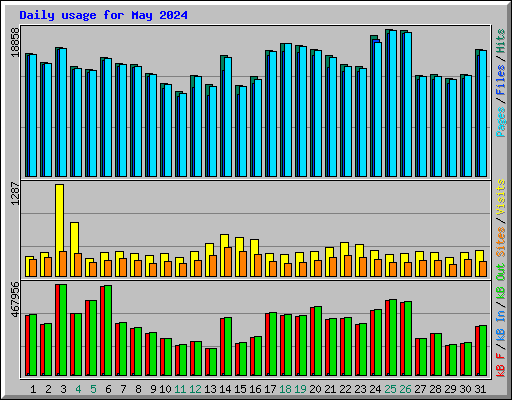Click day 31 label on the x-axis
The image size is (512, 400).
(480, 389)
